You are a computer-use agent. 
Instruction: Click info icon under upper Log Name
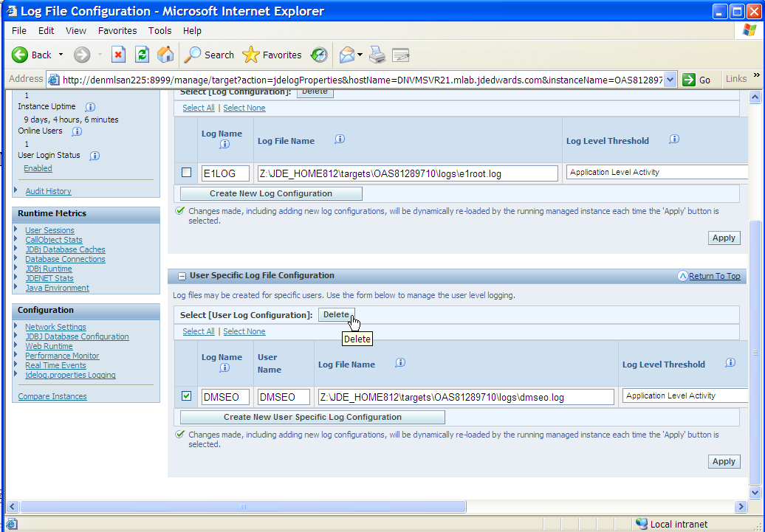224,145
